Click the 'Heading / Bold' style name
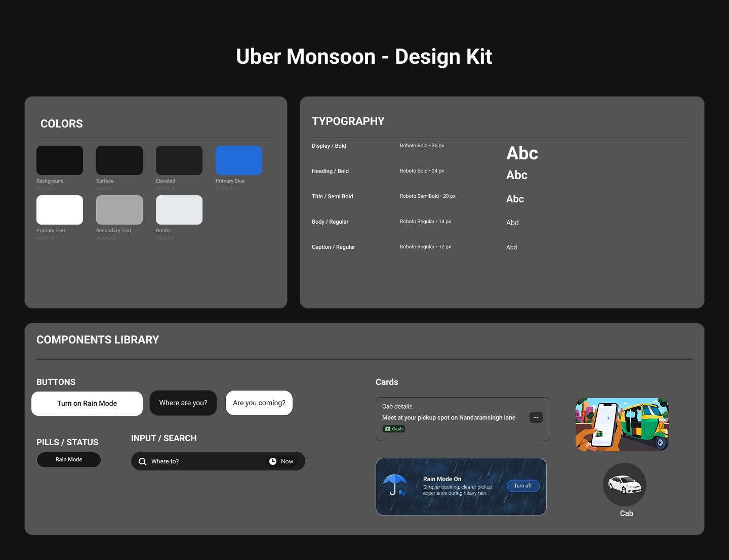Screen dimensions: 729x560 click(330, 171)
